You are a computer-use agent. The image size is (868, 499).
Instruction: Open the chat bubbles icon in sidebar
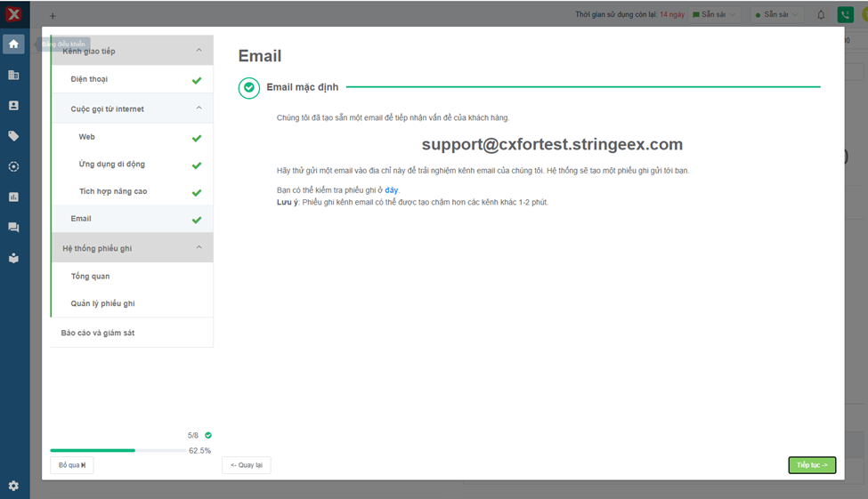coord(13,228)
